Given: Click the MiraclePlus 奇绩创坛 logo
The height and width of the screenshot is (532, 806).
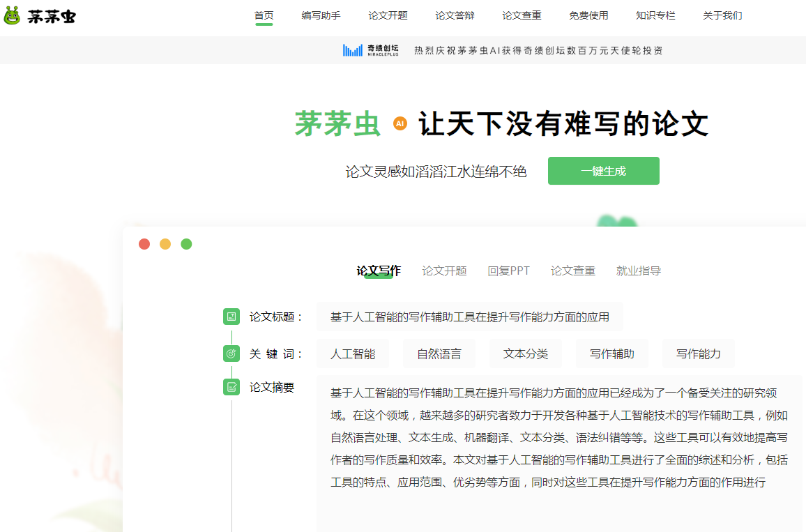Looking at the screenshot, I should pos(371,50).
